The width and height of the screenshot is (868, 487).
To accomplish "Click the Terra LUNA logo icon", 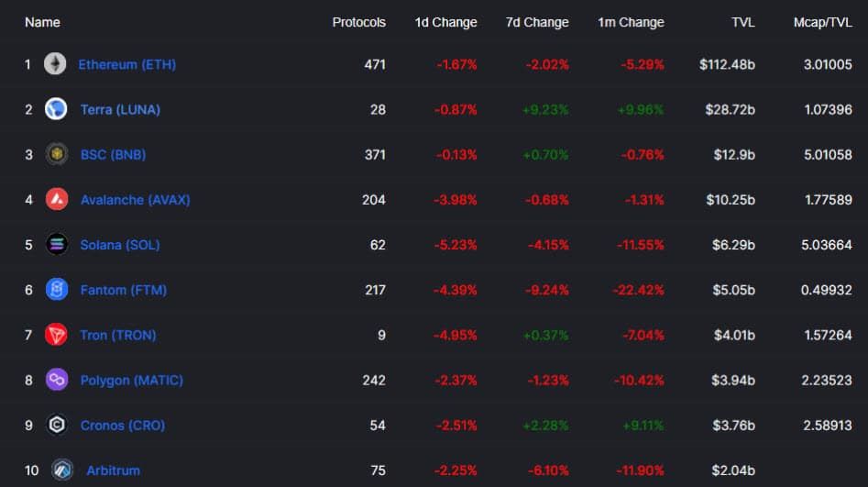I will point(56,109).
